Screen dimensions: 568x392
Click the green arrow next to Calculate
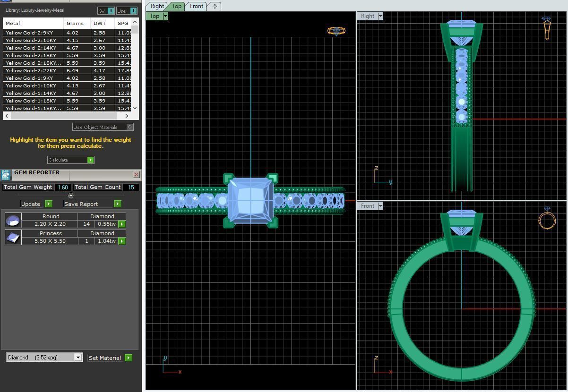pyautogui.click(x=91, y=160)
